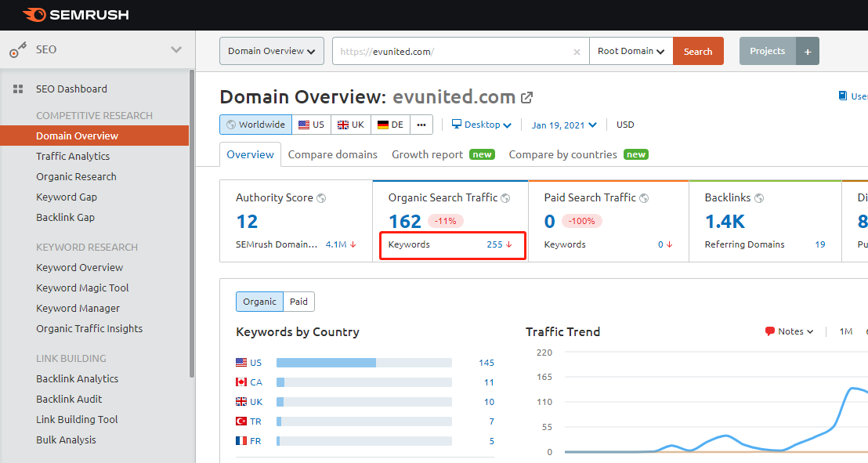This screenshot has width=868, height=463.
Task: Click globe info icon next to Authority Score
Action: pyautogui.click(x=321, y=198)
